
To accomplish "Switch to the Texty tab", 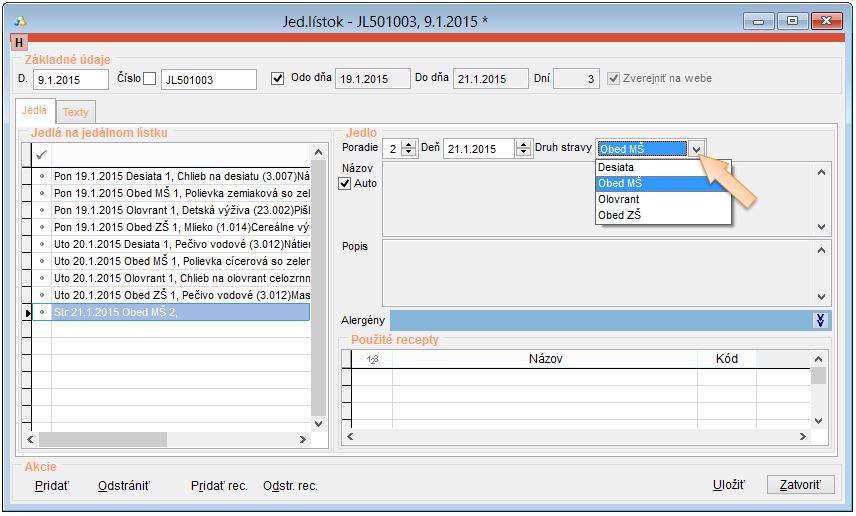I will point(76,112).
